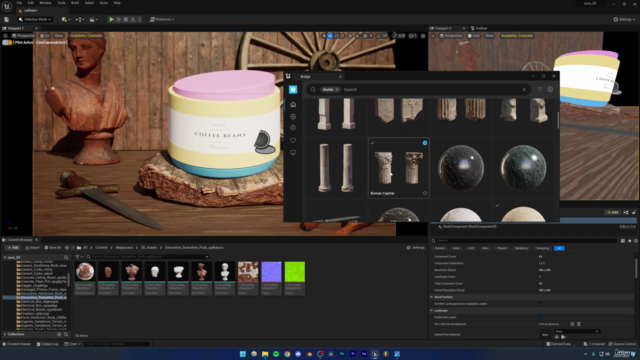
Task: Click the MetaHumans face icon in Bridge sidebar
Action: tap(293, 128)
